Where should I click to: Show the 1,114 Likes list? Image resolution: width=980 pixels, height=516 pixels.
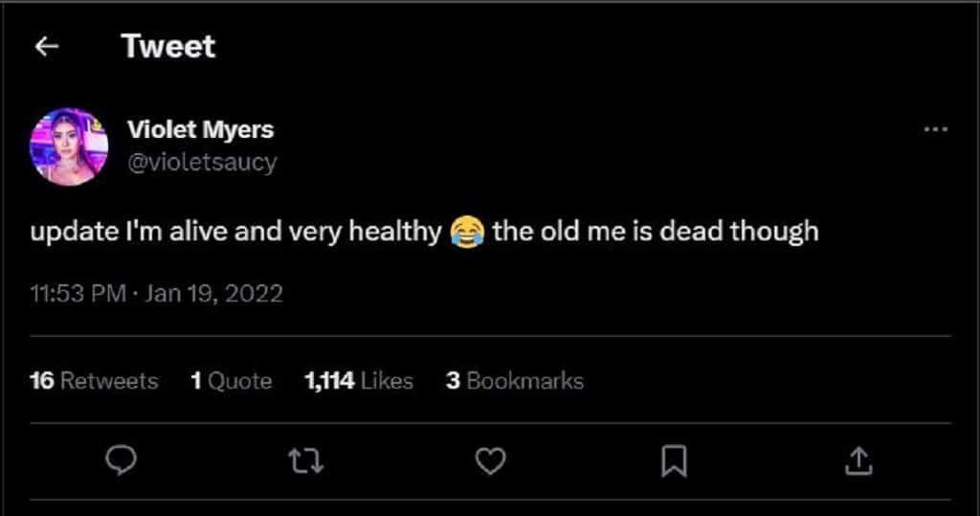click(358, 381)
